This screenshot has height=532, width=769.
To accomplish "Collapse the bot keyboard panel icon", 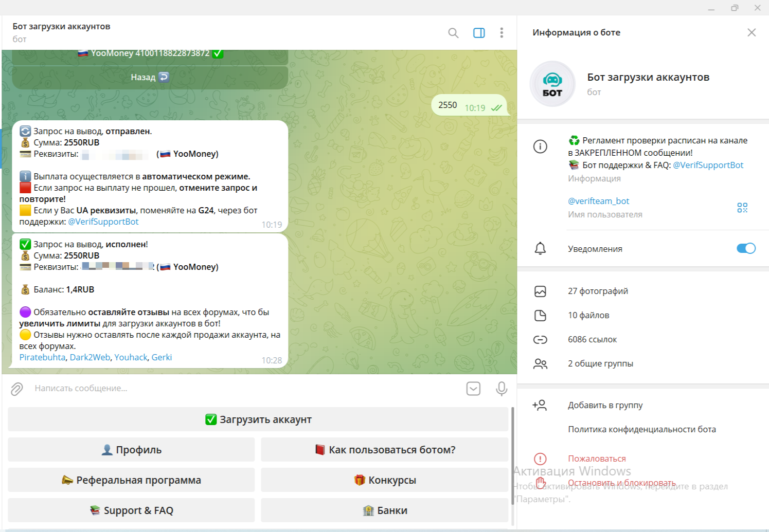I will click(x=473, y=389).
